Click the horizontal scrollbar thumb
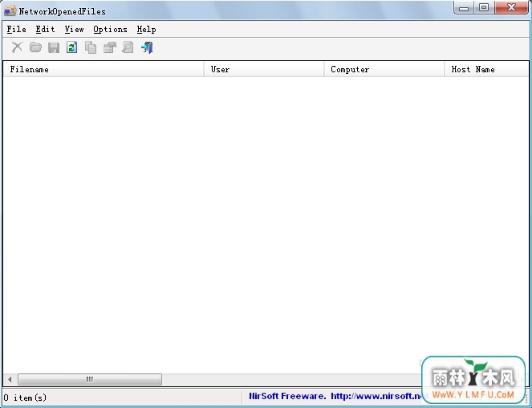 tap(90, 379)
